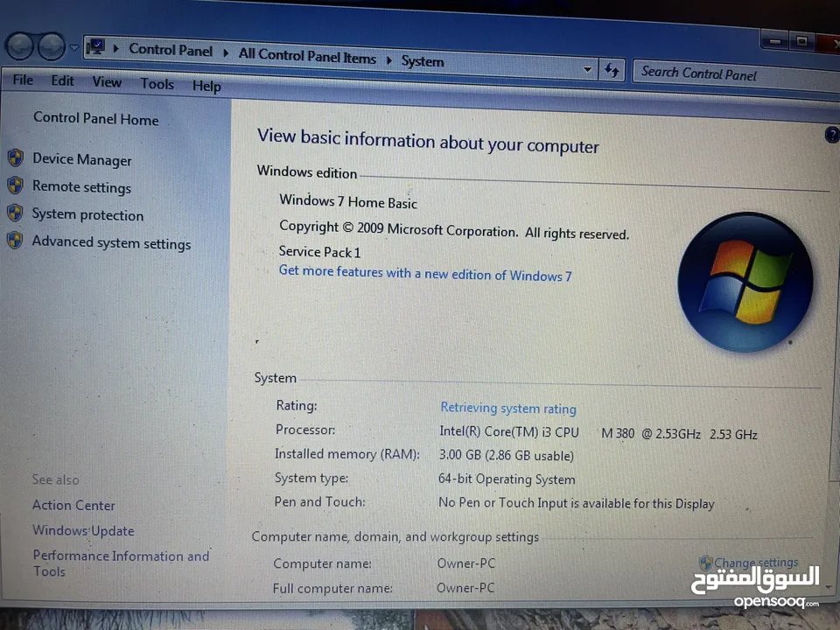Click the blue help question mark icon
840x630 pixels.
coord(832,135)
